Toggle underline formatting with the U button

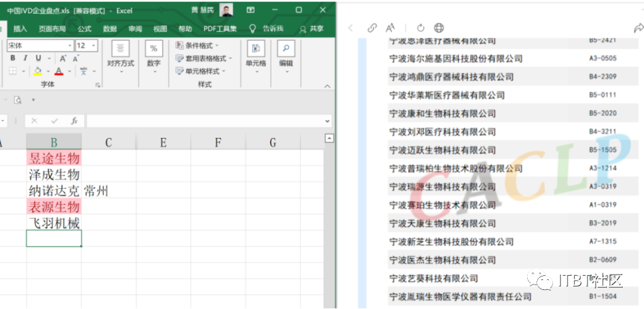click(39, 58)
